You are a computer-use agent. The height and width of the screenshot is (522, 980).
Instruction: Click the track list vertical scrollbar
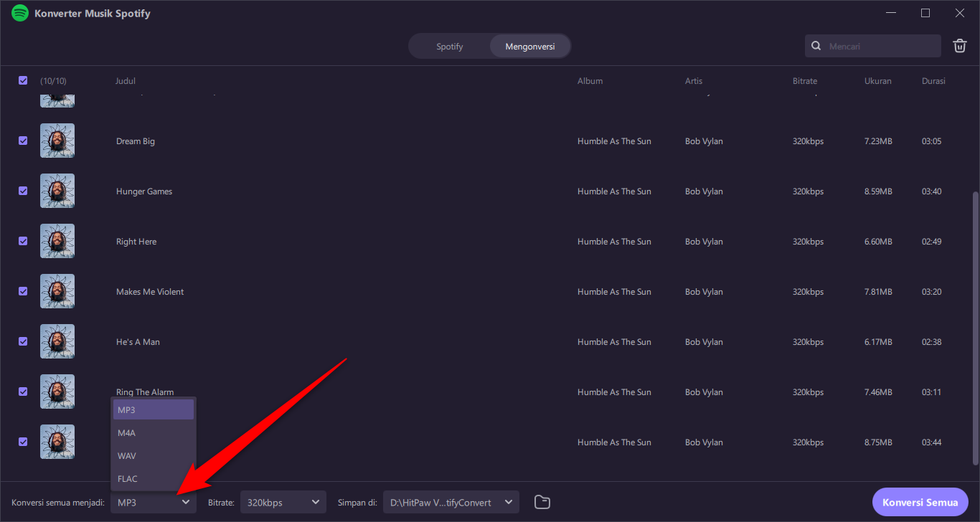[974, 330]
